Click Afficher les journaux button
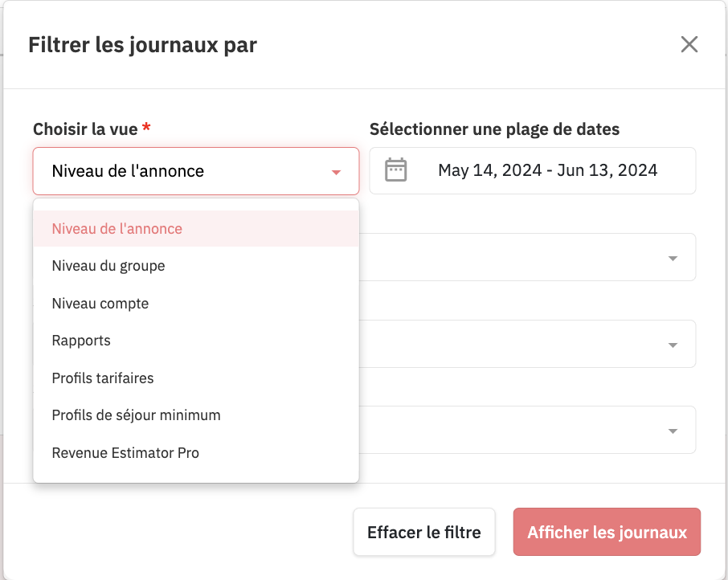Viewport: 728px width, 580px height. [x=607, y=532]
